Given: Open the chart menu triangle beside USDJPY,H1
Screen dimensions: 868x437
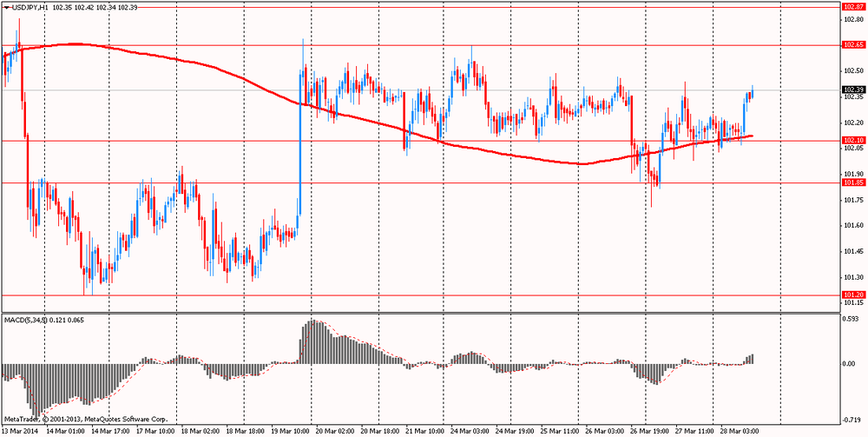Looking at the screenshot, I should tap(6, 8).
